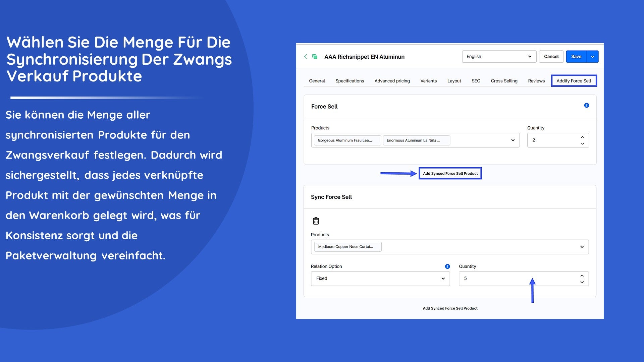Open the English language dropdown
This screenshot has height=362, width=644.
point(499,57)
